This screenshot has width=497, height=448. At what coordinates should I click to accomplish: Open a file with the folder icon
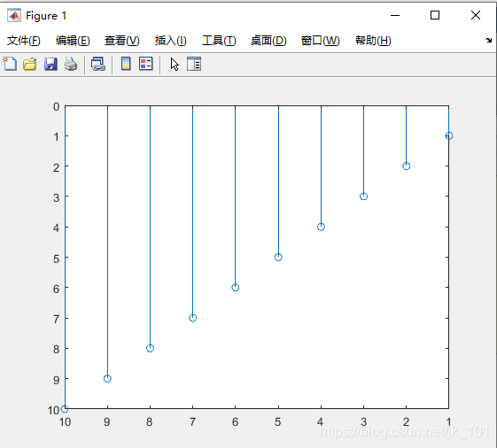(x=30, y=64)
